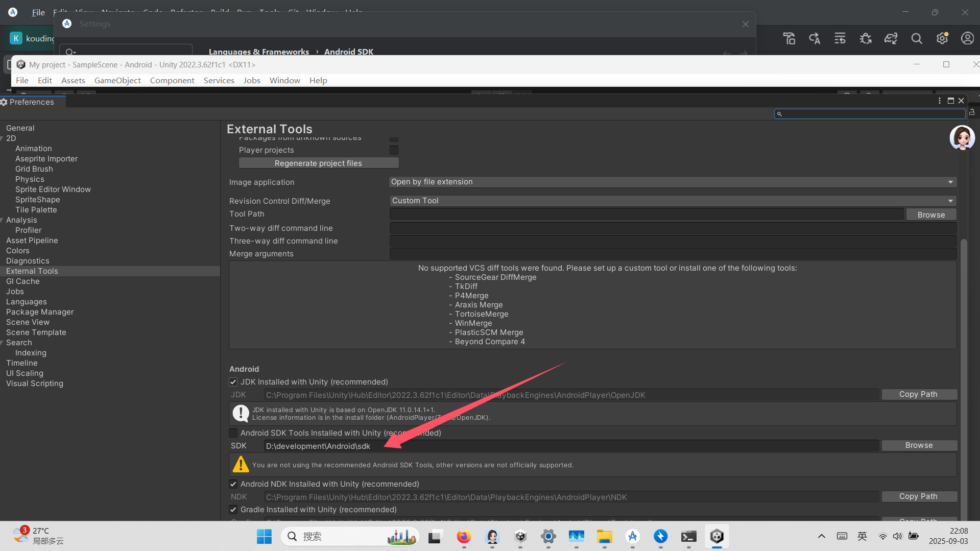Click the weather widget on taskbar
Screen dimensions: 980x551
click(39, 536)
